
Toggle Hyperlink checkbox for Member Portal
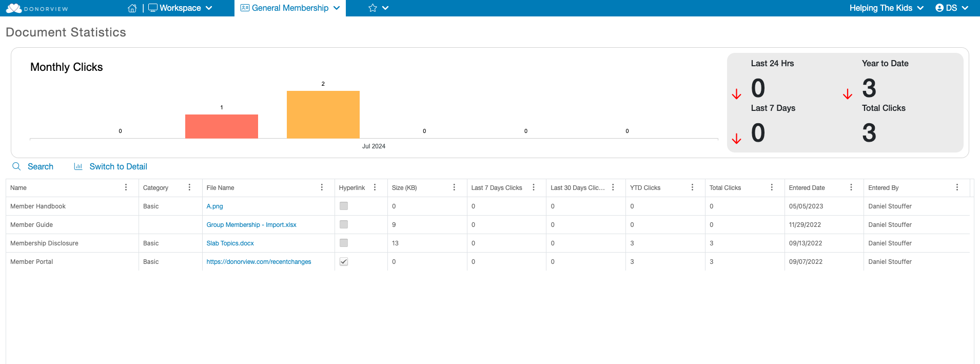[344, 261]
